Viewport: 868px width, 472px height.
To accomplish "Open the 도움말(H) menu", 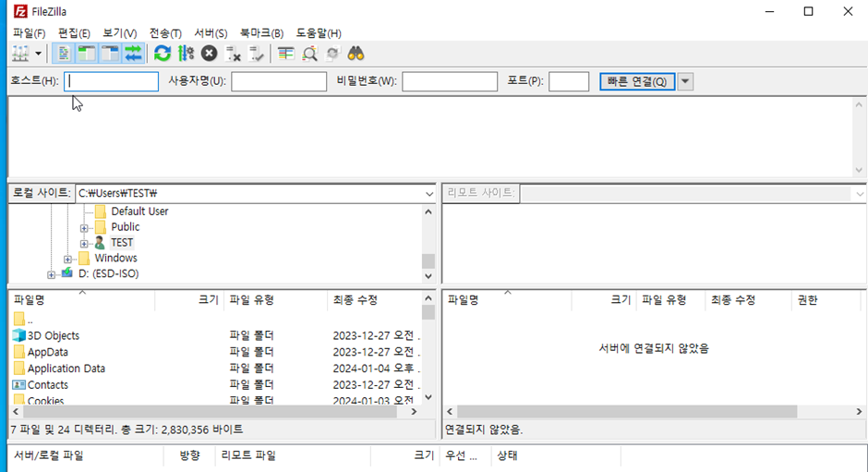I will click(x=319, y=33).
